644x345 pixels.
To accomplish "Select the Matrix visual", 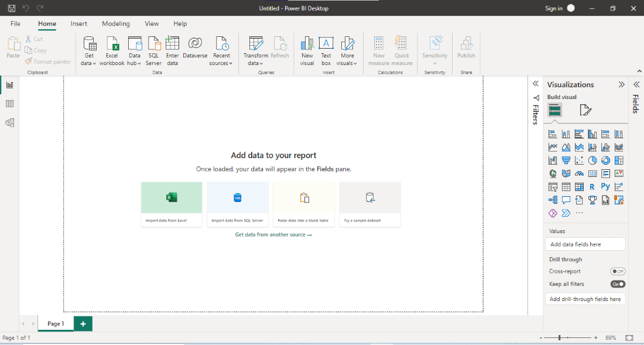I will (x=579, y=187).
